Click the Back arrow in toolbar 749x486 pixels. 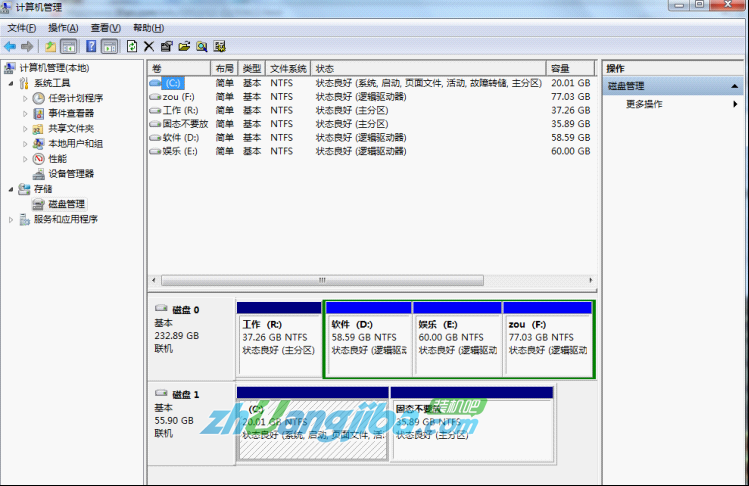(10, 46)
